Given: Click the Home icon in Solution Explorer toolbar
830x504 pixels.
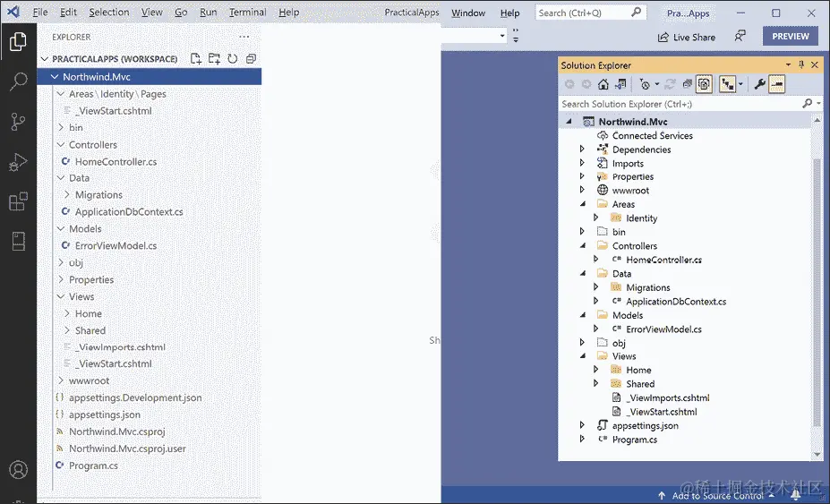Looking at the screenshot, I should point(603,84).
